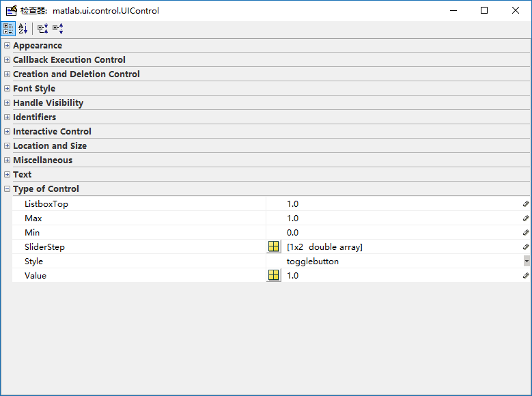Screen dimensions: 532x396
Task: Expand the Location and Size category
Action: (x=7, y=145)
